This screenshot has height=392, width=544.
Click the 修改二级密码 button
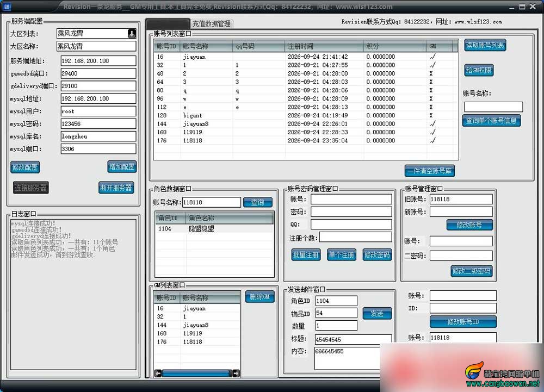[472, 271]
